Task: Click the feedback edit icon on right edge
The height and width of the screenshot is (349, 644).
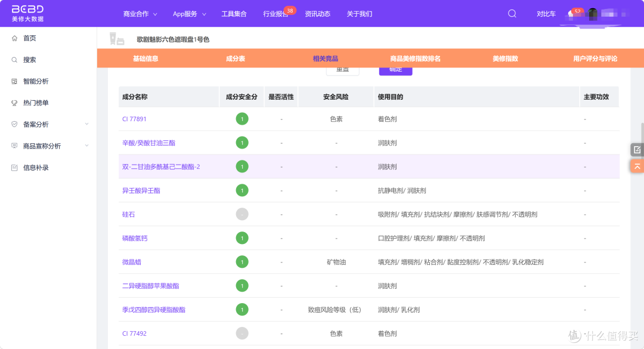Action: click(637, 150)
